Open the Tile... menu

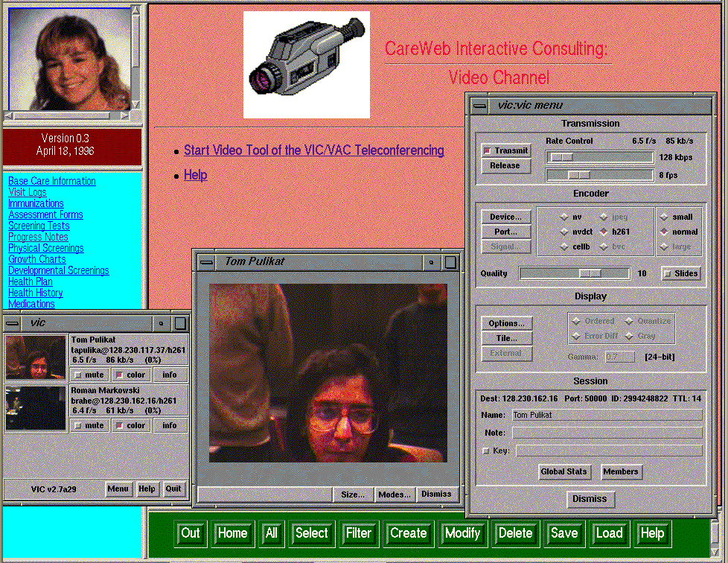click(x=506, y=338)
